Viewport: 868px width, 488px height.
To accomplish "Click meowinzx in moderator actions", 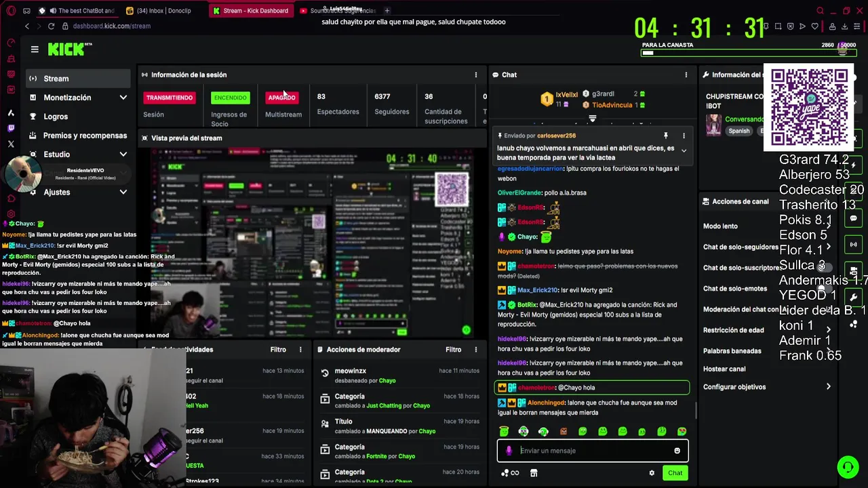I will pos(351,371).
